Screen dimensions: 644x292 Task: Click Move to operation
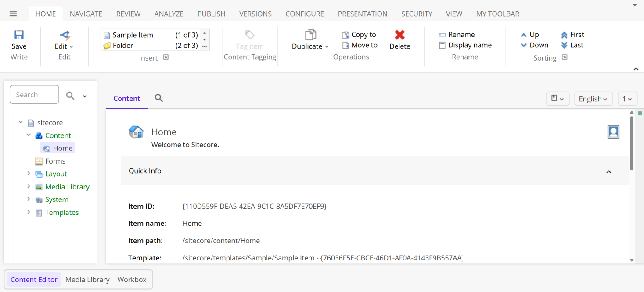(360, 45)
